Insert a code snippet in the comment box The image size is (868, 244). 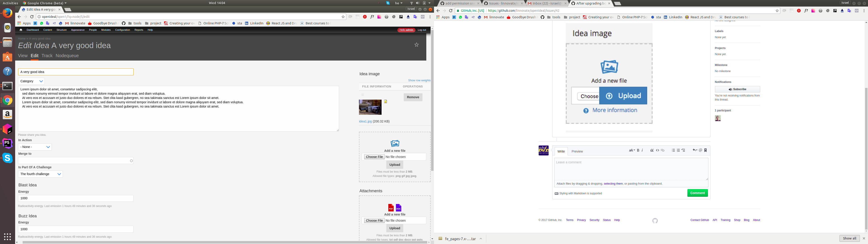point(657,150)
